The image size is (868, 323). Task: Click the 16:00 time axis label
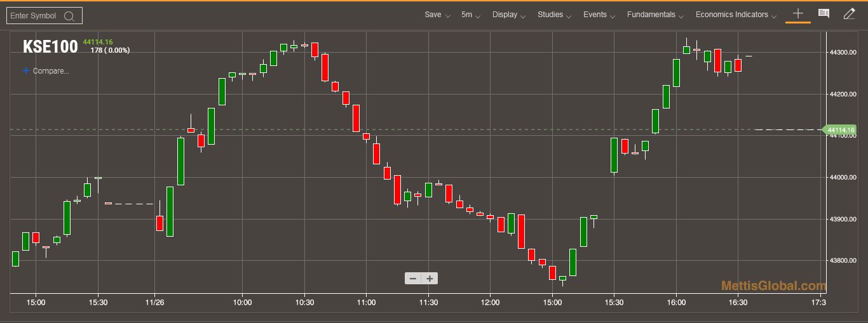point(676,302)
